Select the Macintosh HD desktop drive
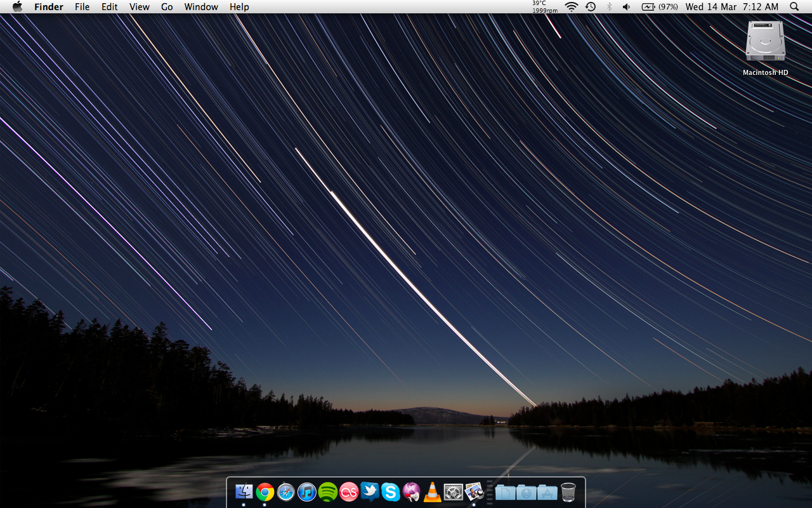 766,49
